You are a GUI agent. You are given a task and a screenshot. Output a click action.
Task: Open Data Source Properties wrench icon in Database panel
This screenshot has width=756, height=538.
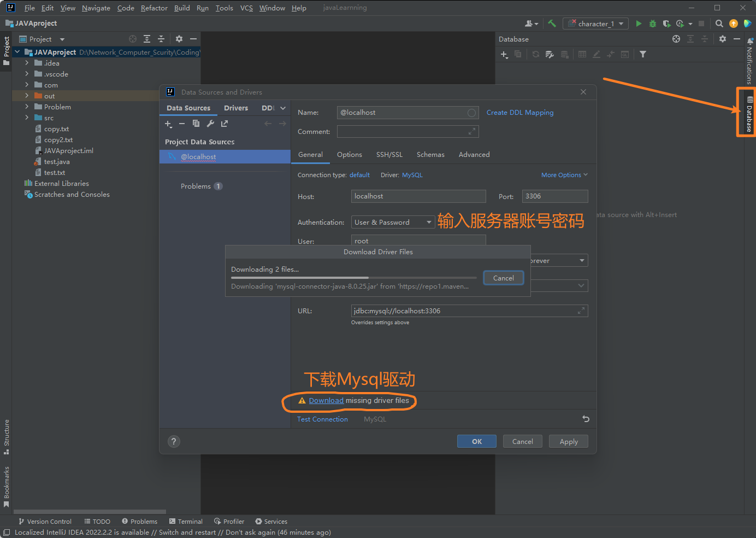tap(550, 55)
